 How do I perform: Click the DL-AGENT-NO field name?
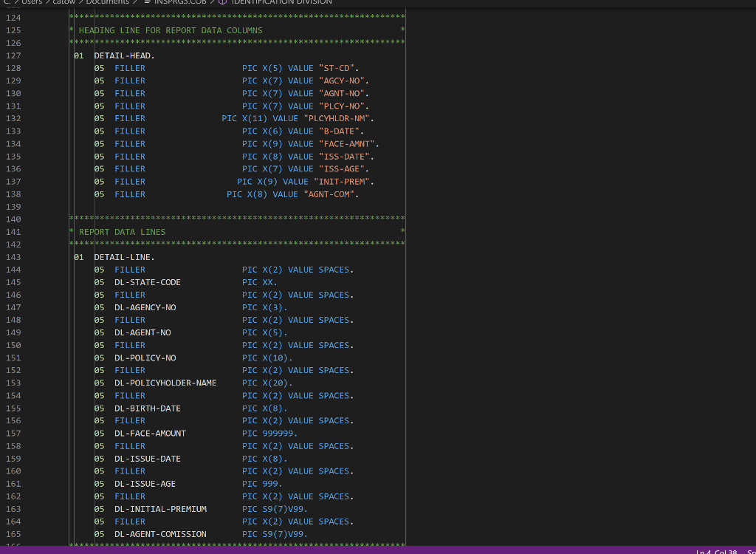coord(142,332)
